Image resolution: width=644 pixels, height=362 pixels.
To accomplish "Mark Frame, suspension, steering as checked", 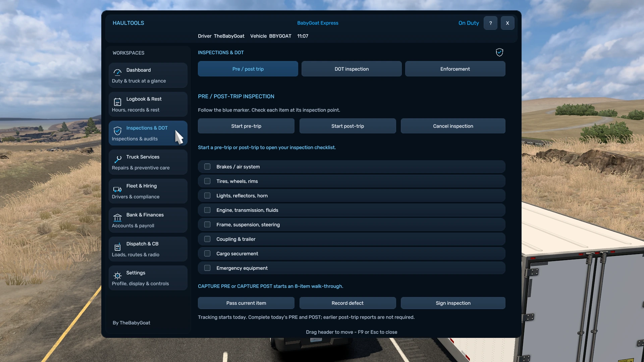I will tap(207, 225).
